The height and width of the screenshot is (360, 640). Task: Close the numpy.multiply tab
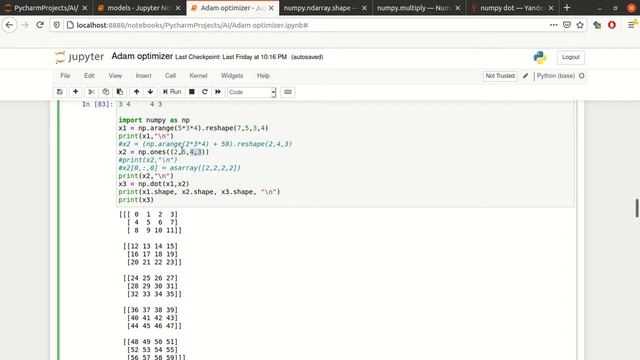(458, 8)
